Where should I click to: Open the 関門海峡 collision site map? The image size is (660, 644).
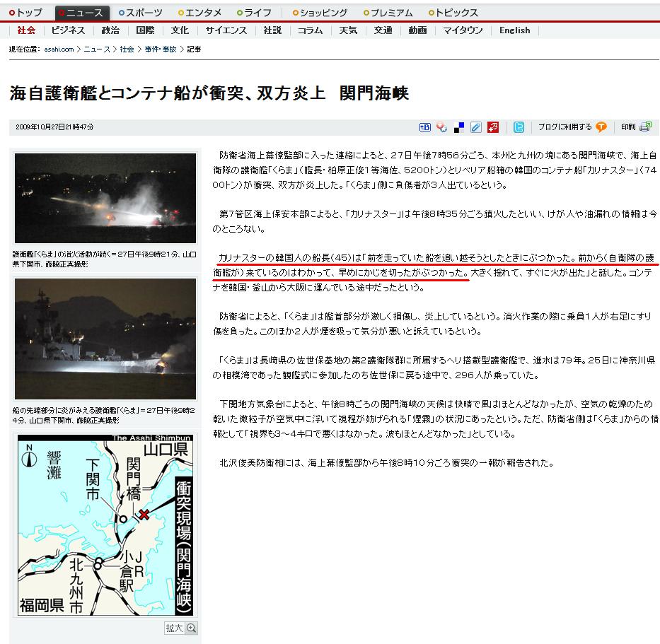coord(105,525)
